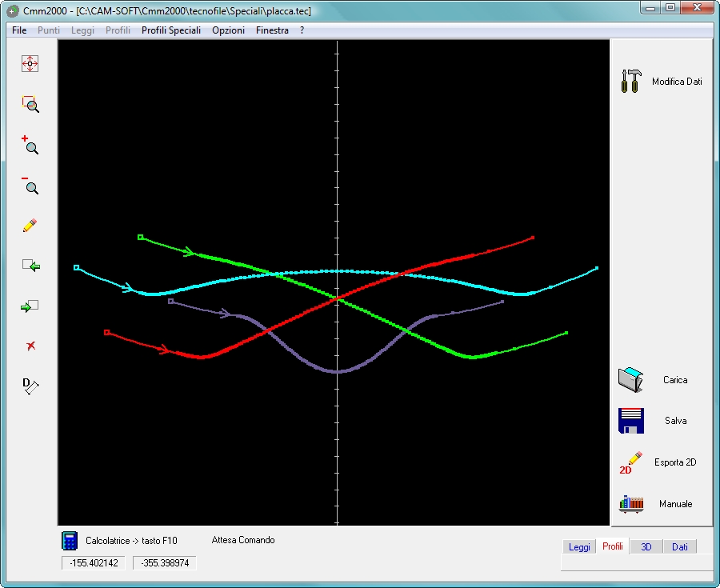
Task: Click the X coordinate field -155.402142
Action: (x=94, y=563)
